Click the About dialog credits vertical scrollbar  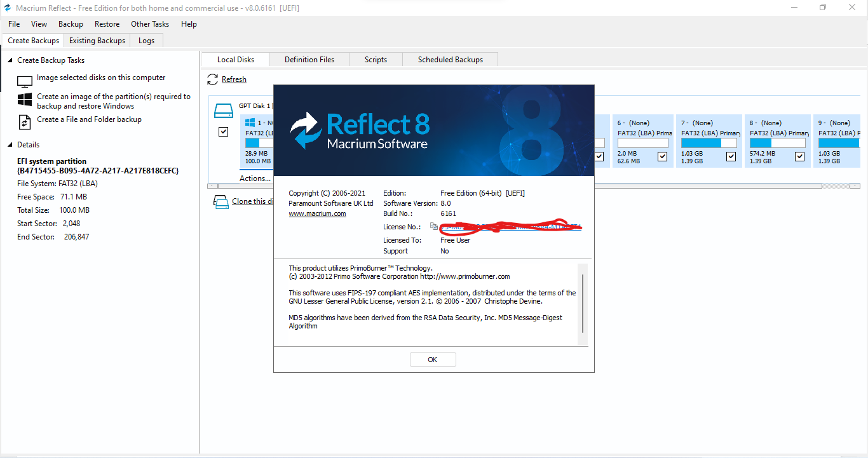[x=582, y=304]
